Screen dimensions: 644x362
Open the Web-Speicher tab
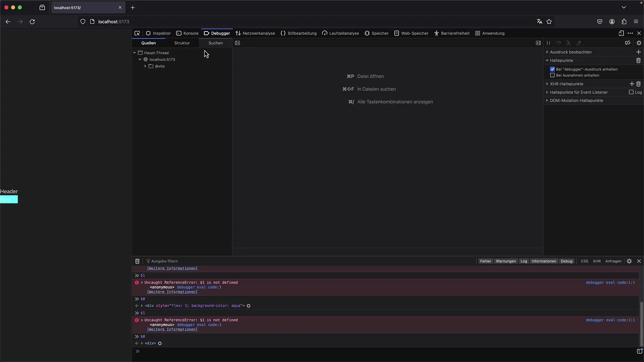click(411, 33)
